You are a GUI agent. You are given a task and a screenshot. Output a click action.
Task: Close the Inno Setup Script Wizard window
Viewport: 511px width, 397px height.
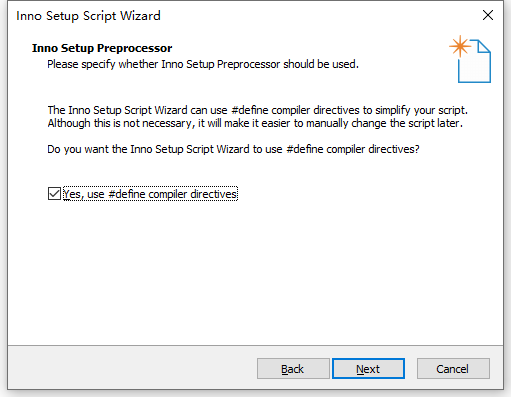[x=488, y=15]
